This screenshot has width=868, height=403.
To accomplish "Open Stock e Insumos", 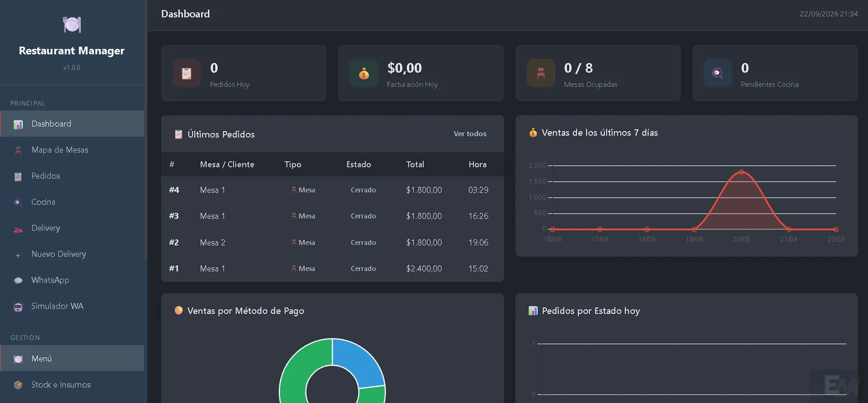I will (x=72, y=385).
